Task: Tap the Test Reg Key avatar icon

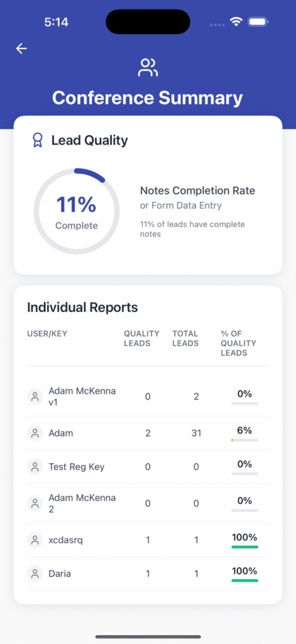Action: [x=35, y=467]
